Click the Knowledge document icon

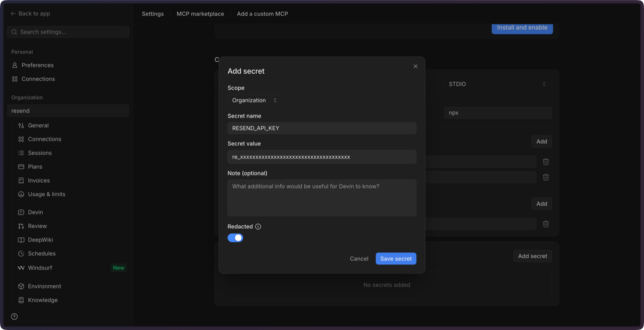point(21,300)
